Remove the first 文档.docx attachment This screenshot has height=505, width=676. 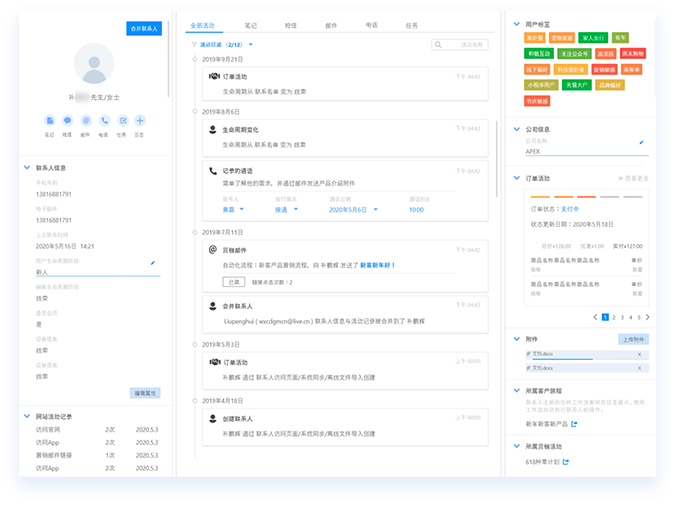(x=639, y=354)
